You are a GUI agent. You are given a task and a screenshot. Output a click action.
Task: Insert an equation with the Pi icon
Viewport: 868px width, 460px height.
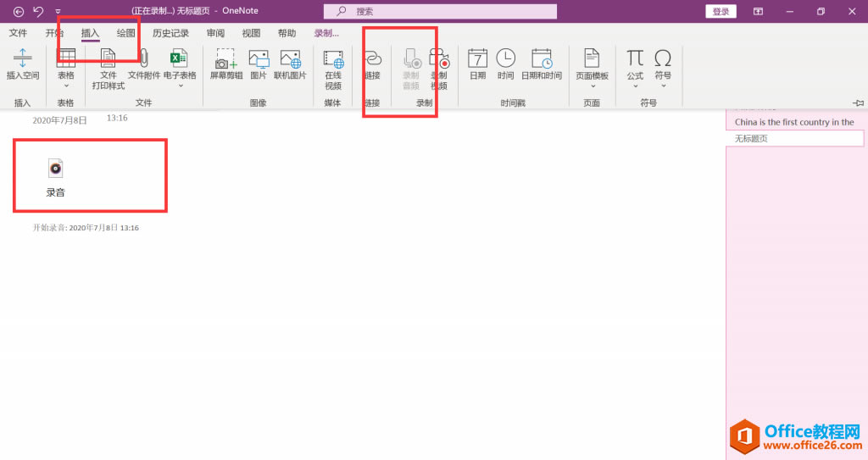(635, 58)
